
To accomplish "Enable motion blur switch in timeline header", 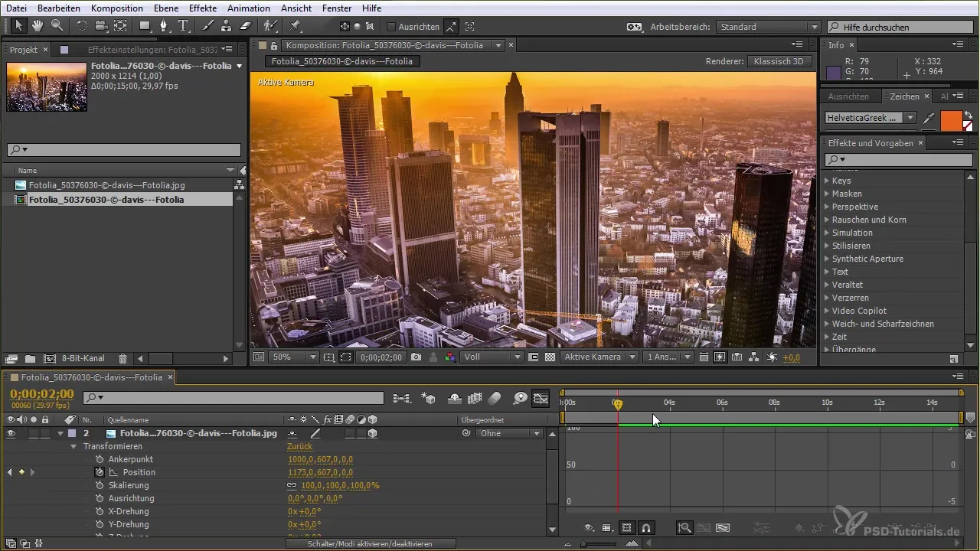I will pyautogui.click(x=495, y=398).
